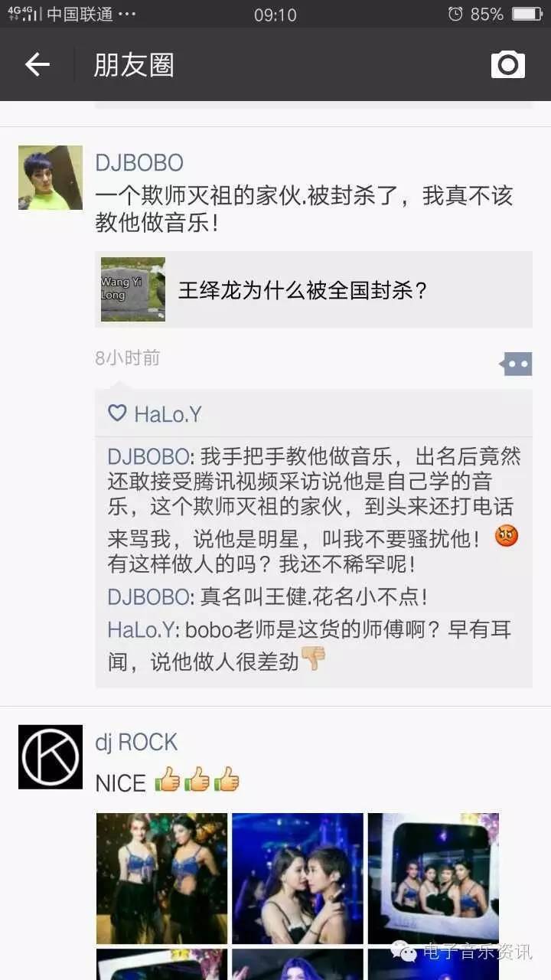View middle photo of two women embracing
Screen dimensions: 551x980
click(x=298, y=878)
